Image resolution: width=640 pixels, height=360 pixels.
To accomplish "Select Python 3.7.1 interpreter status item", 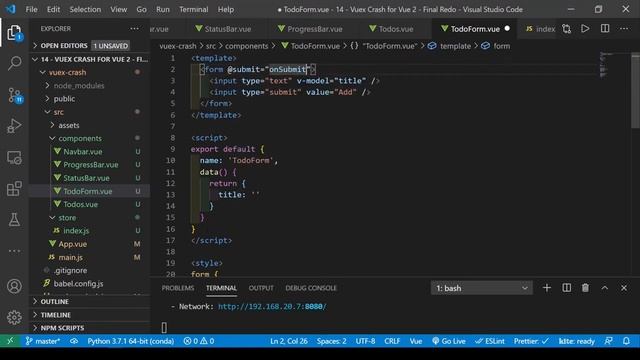I will [x=131, y=341].
